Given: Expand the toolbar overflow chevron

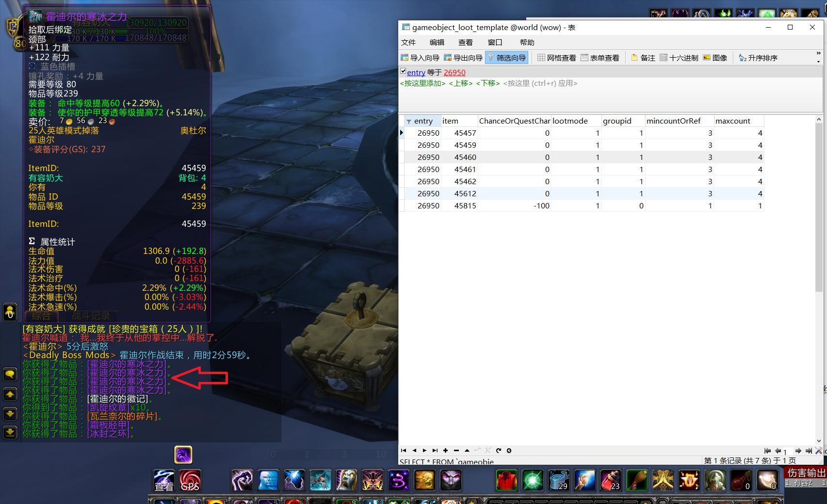Looking at the screenshot, I should (x=819, y=53).
